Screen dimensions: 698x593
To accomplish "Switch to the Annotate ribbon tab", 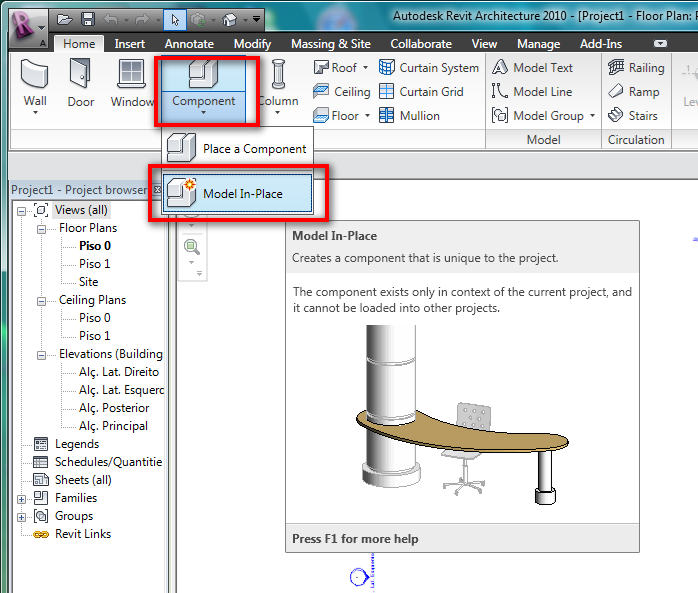I will pos(189,44).
